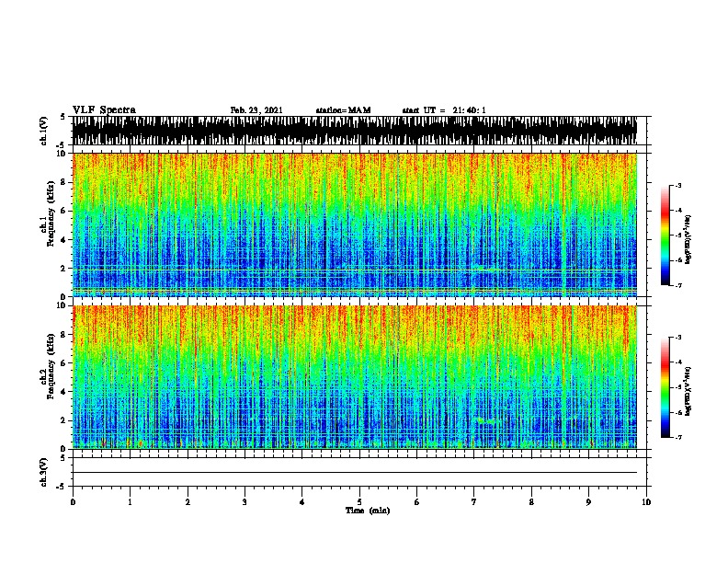The image size is (728, 563).
Task: Click the "-3" tick on ch.1 colorbar
Action: [x=677, y=185]
